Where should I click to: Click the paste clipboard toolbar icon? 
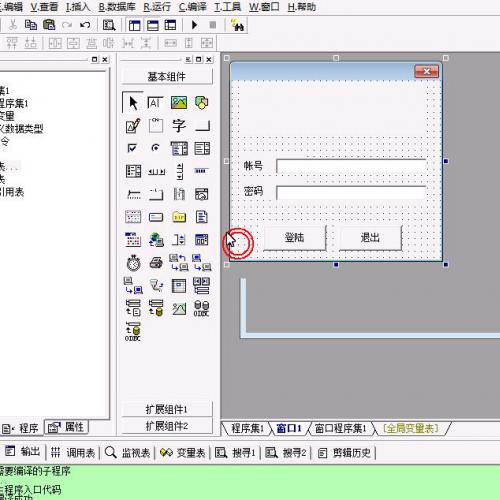[x=49, y=25]
